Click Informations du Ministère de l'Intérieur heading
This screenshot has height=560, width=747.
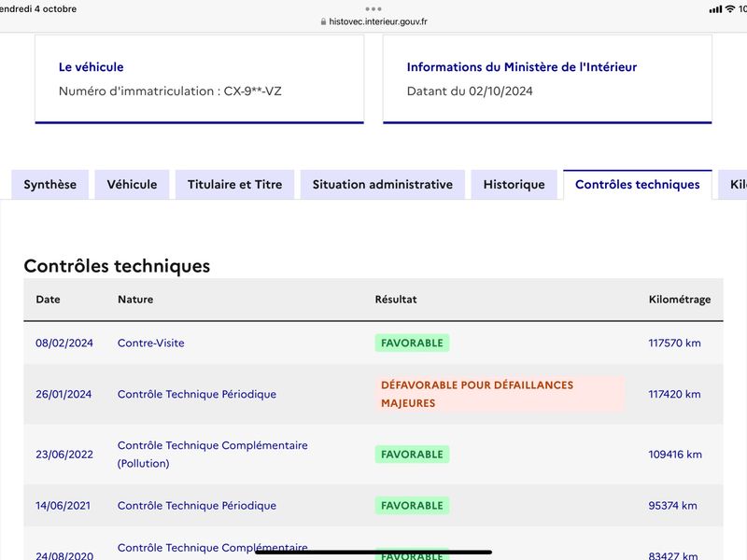click(522, 67)
